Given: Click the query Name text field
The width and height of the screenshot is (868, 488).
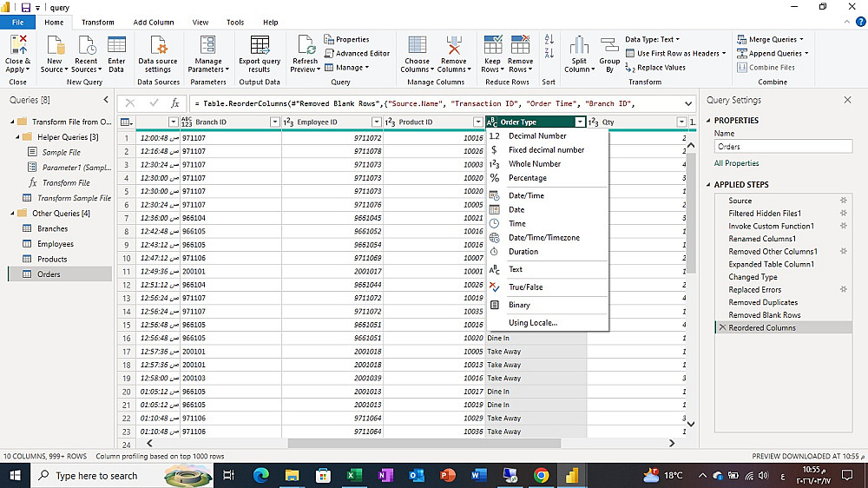Looking at the screenshot, I should pyautogui.click(x=784, y=147).
